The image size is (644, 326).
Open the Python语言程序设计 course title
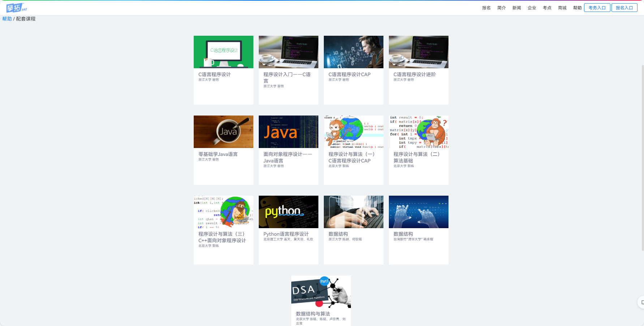click(x=286, y=234)
